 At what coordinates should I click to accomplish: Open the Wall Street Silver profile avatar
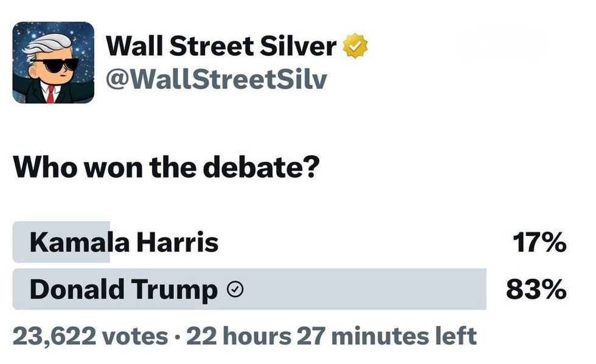click(x=54, y=63)
